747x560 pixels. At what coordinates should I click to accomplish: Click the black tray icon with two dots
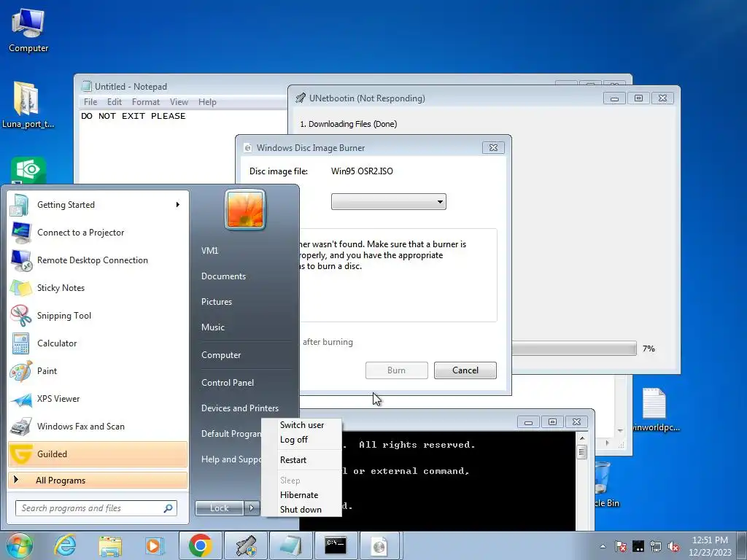(x=638, y=546)
